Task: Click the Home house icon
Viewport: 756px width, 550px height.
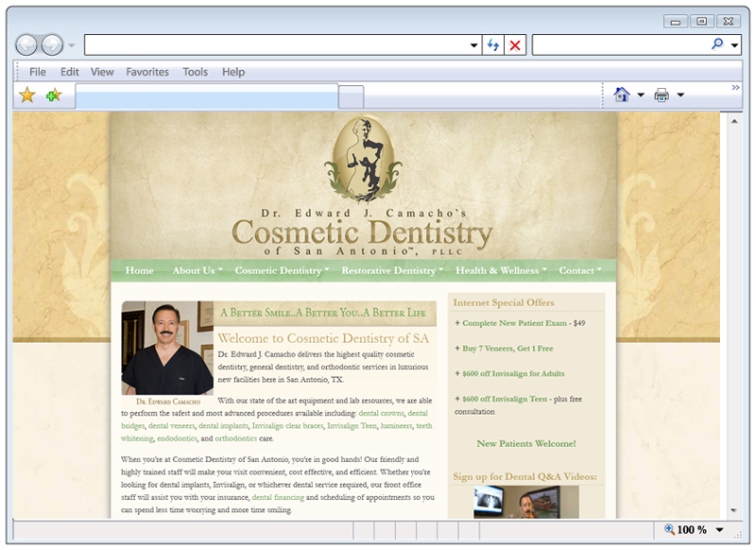Action: click(x=622, y=95)
